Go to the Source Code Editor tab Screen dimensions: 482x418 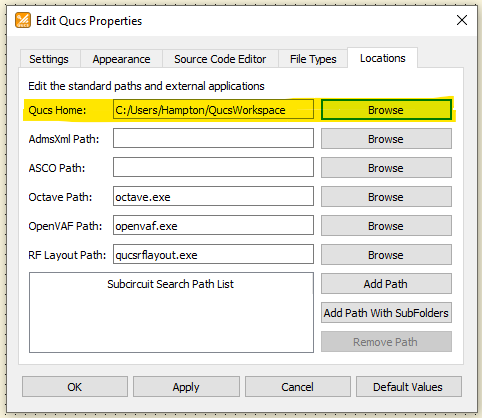220,59
